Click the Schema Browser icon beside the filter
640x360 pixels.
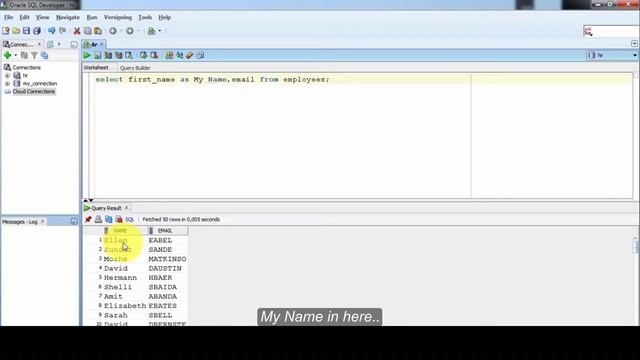point(44,56)
